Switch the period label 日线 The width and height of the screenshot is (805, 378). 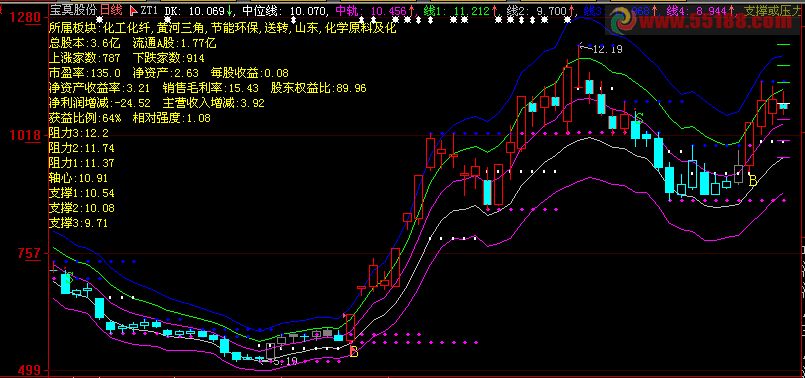tap(111, 10)
